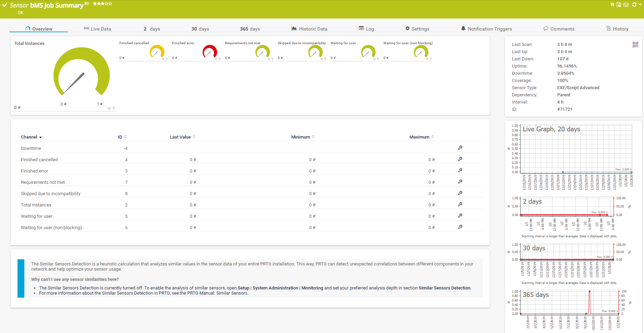Click the email envelope icon in header
The image size is (644, 333).
click(626, 4)
